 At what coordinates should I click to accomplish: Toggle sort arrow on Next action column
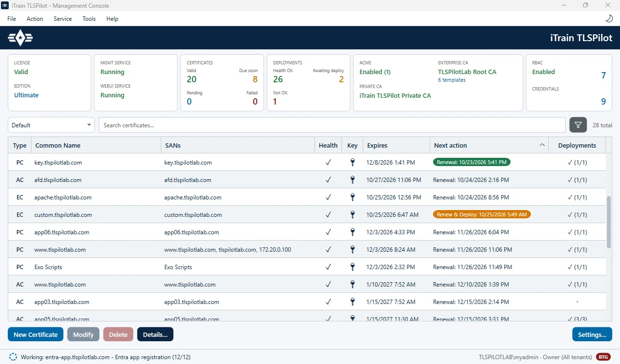(542, 145)
